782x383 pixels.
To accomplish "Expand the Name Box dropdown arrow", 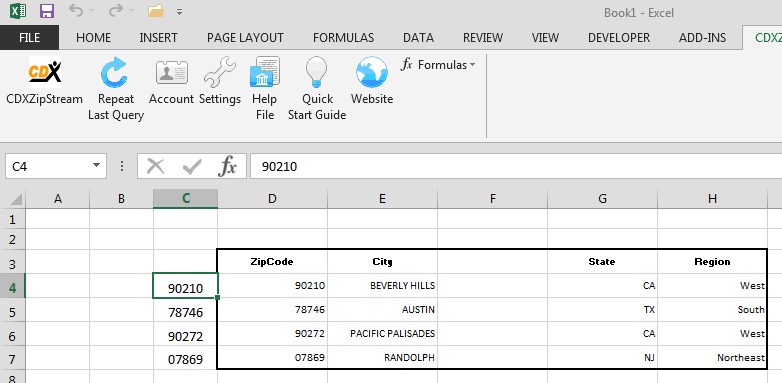I will coord(96,166).
